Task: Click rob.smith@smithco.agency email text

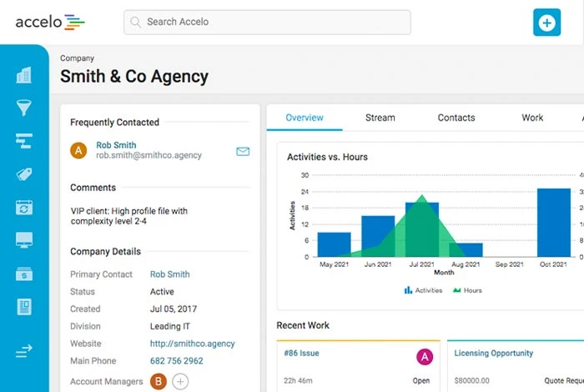Action: pos(149,155)
